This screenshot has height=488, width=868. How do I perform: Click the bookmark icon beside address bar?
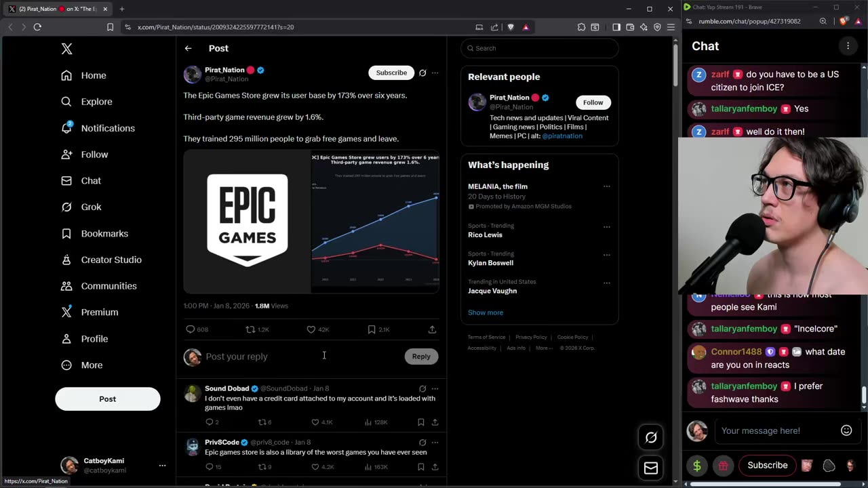tap(110, 27)
